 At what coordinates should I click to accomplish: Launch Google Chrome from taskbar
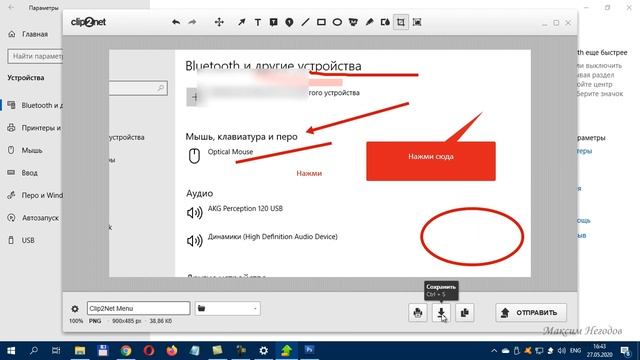coord(126,351)
